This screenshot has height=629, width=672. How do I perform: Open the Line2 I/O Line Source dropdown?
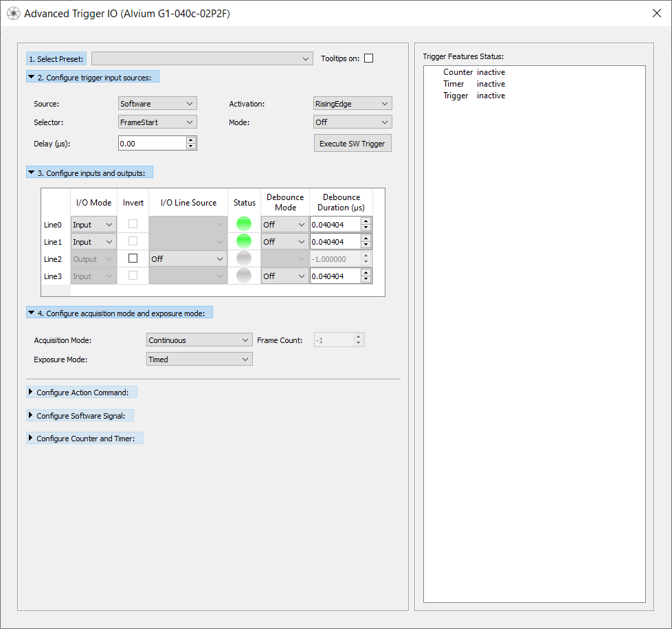[188, 259]
